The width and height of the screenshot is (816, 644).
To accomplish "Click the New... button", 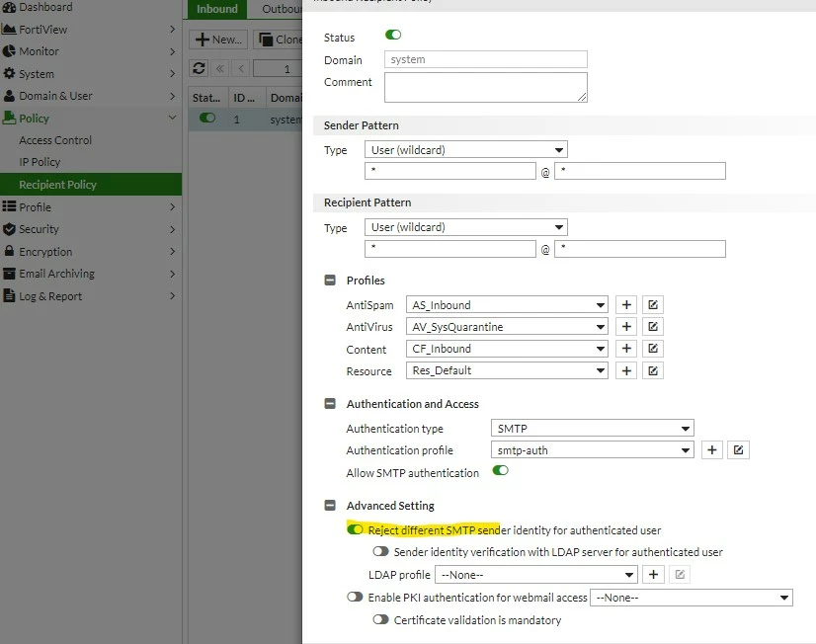I will click(219, 39).
